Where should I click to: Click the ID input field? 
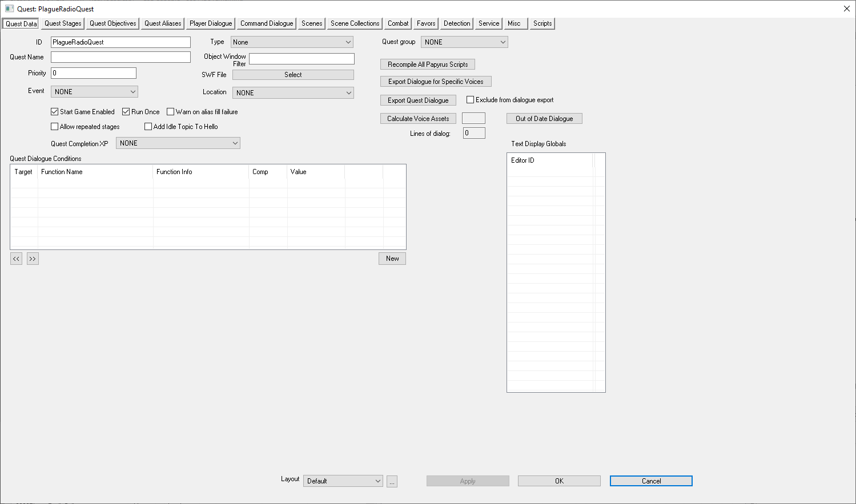click(x=120, y=42)
